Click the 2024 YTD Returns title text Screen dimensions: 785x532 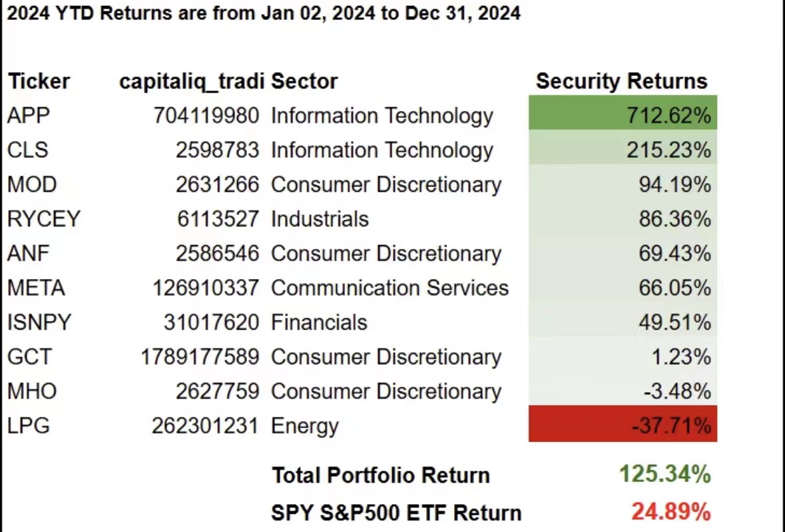[264, 13]
